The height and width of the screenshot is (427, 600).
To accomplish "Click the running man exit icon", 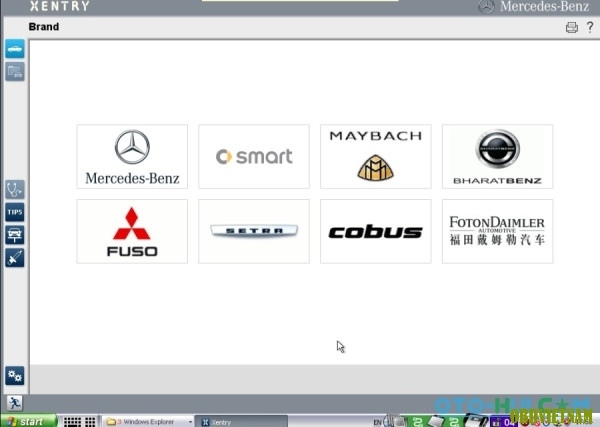I will [15, 403].
